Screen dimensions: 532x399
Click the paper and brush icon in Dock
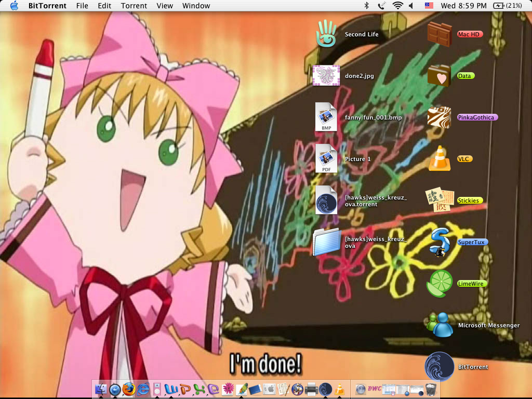[x=283, y=389]
